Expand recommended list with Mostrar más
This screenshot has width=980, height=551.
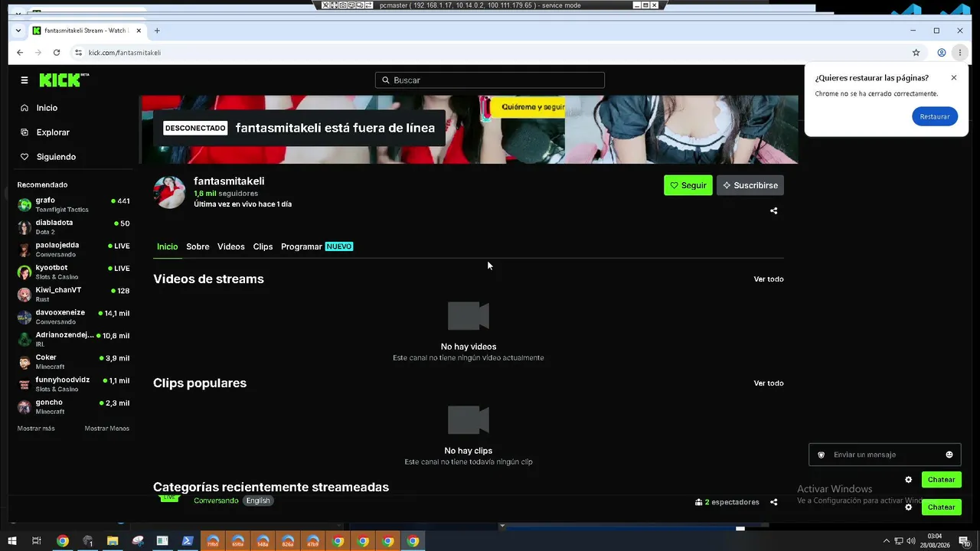(x=36, y=429)
